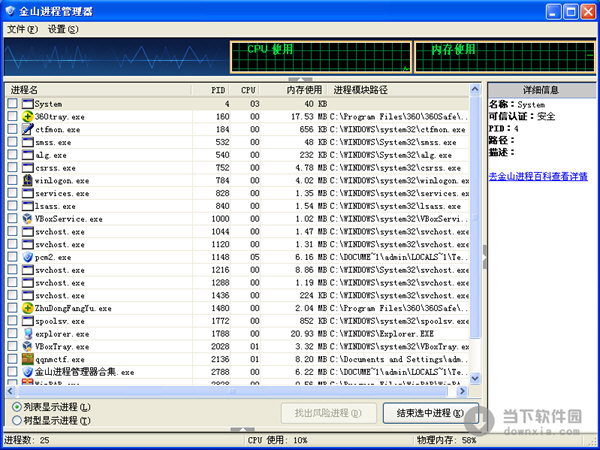Click the list scroll up arrow
600x450 pixels.
pyautogui.click(x=475, y=90)
